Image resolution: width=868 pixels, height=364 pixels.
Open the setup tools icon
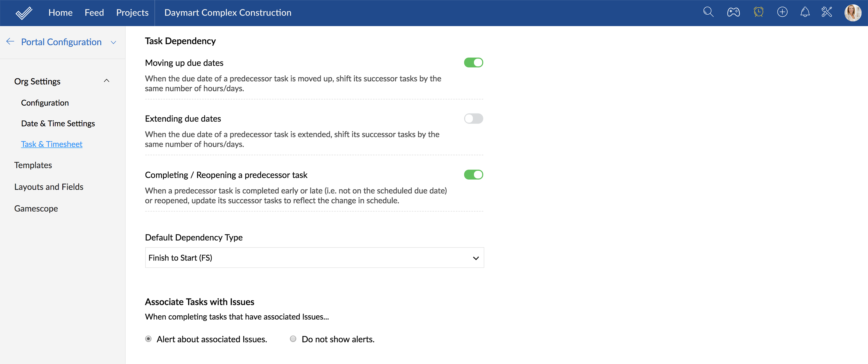[827, 12]
